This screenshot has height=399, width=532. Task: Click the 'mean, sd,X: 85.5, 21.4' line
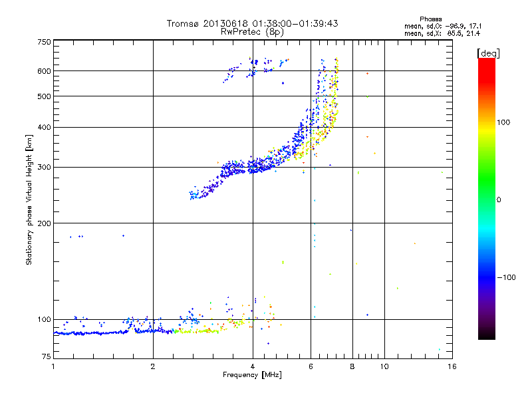[442, 33]
